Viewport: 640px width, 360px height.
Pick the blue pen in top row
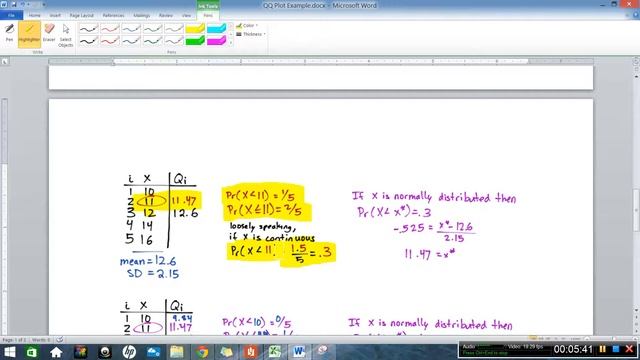(x=131, y=29)
